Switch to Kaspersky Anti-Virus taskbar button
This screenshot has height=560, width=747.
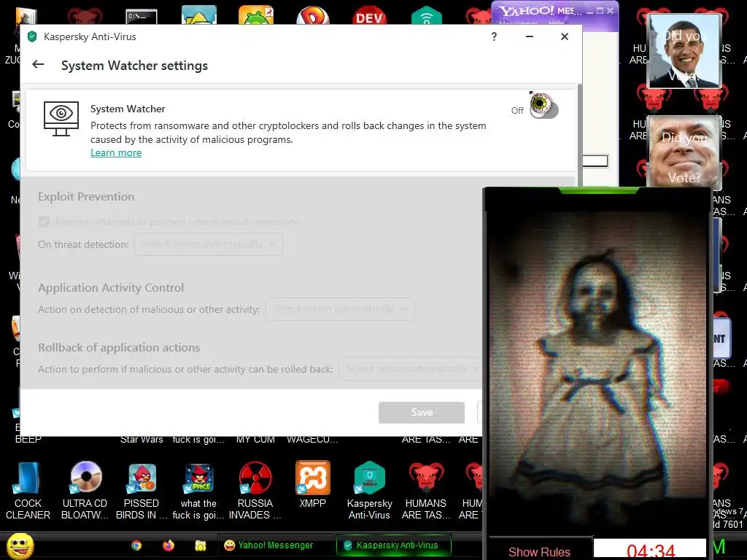click(394, 545)
